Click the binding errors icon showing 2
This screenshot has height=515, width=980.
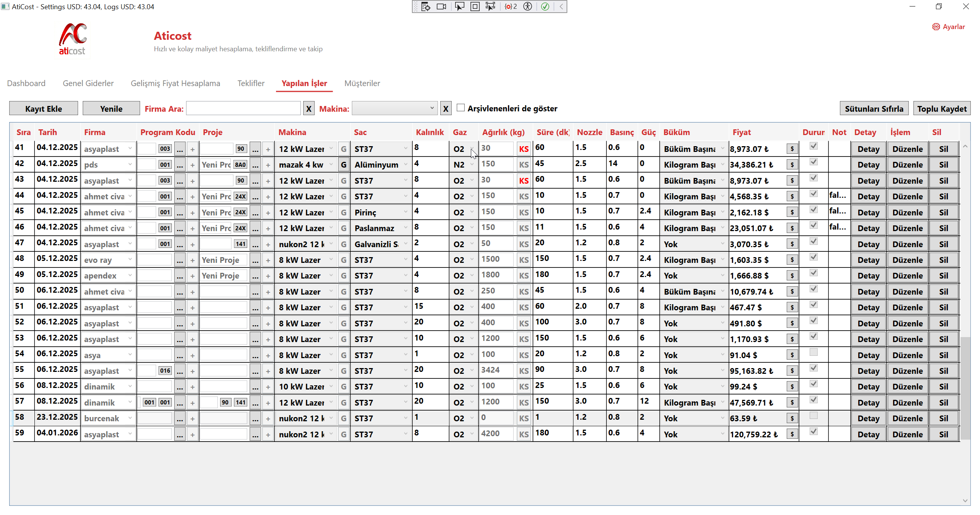pyautogui.click(x=511, y=7)
